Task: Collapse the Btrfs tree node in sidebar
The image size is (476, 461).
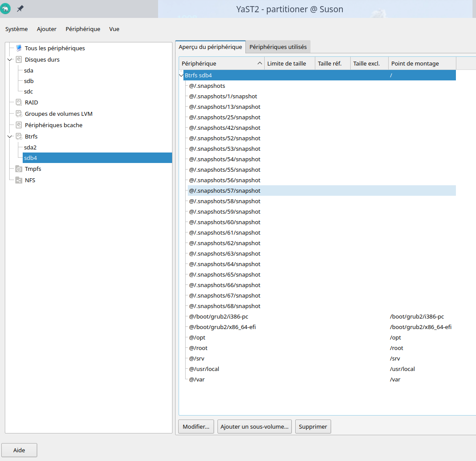Action: click(x=10, y=136)
